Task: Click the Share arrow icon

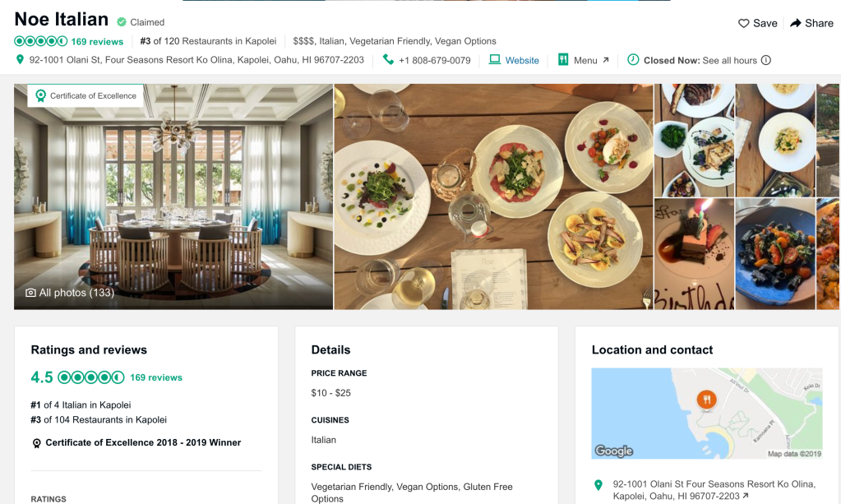Action: tap(796, 23)
